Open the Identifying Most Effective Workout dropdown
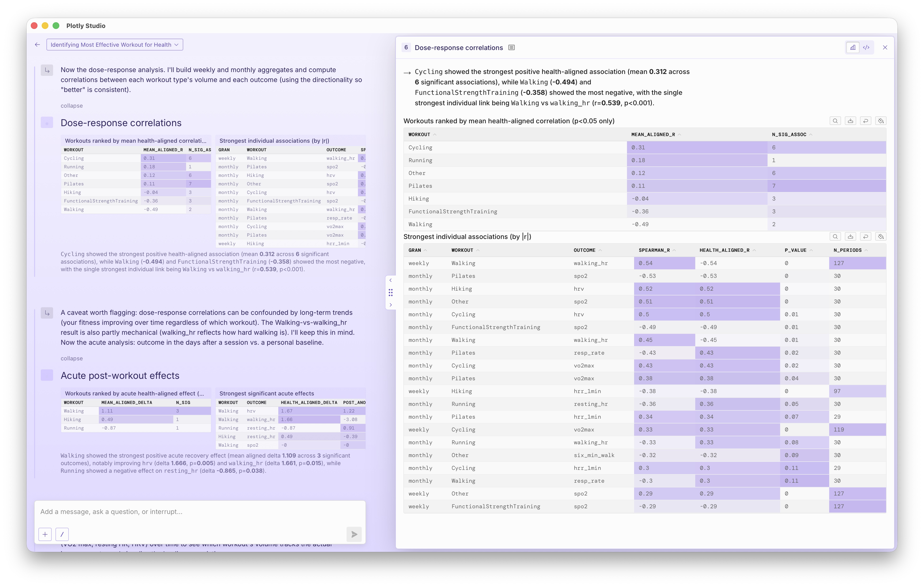Screen dimensions: 924x587 pyautogui.click(x=114, y=45)
